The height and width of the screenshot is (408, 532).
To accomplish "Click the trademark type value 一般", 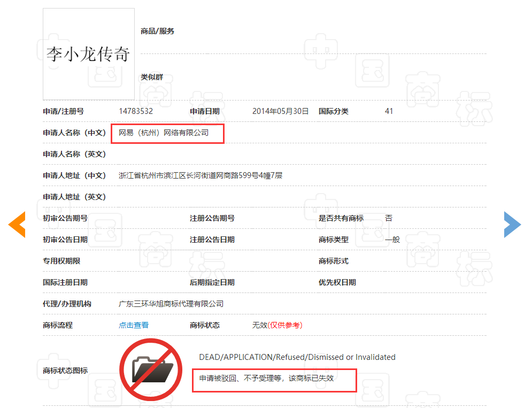I will (x=392, y=240).
